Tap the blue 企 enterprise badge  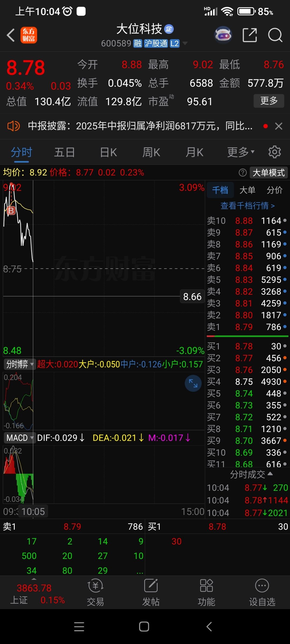click(169, 29)
